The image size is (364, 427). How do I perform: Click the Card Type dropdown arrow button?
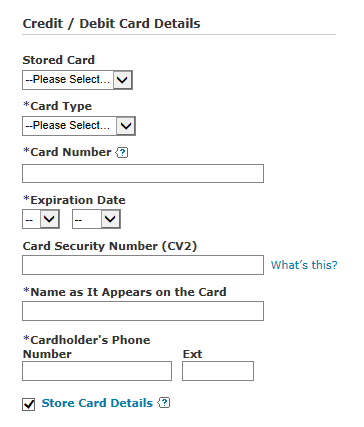coord(125,126)
